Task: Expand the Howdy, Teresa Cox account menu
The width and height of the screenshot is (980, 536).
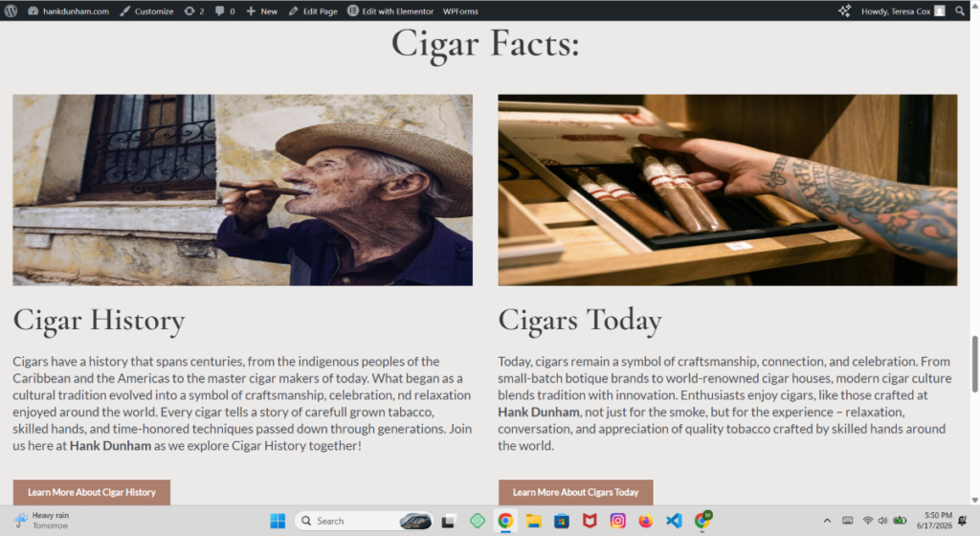Action: pyautogui.click(x=902, y=11)
